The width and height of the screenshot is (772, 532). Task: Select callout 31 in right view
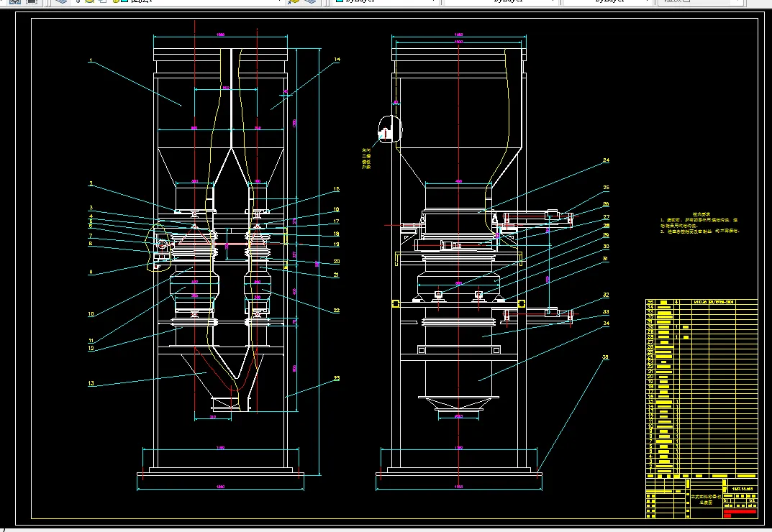pyautogui.click(x=605, y=258)
